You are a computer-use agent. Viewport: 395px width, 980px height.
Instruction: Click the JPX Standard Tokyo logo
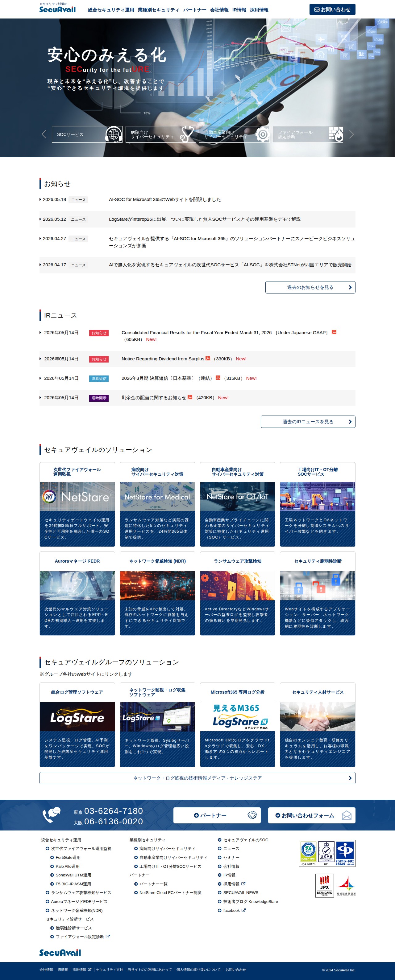point(325,885)
